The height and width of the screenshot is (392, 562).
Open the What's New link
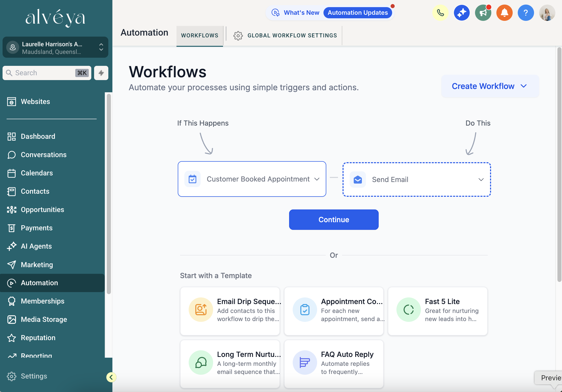pos(301,13)
